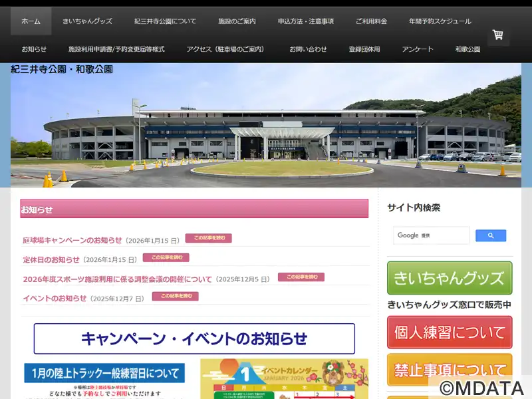Click 庭球場キャンペーンのお知らせ link
The width and height of the screenshot is (532, 399).
tap(72, 240)
